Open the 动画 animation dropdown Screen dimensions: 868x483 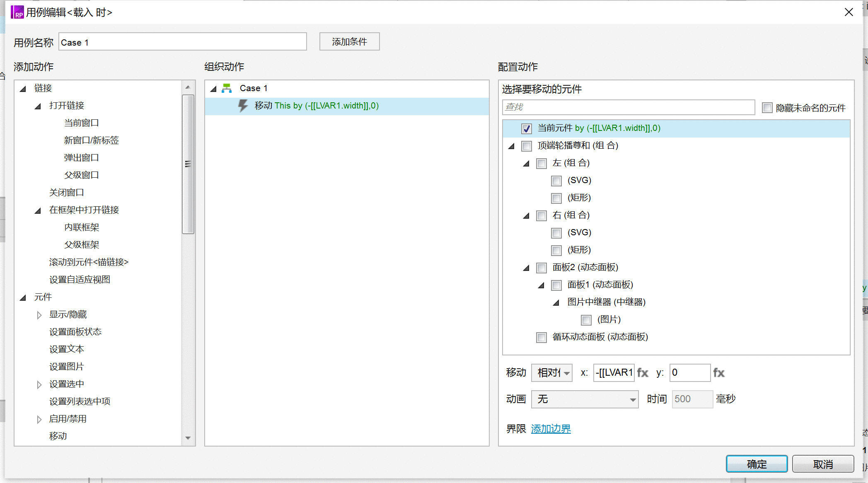[x=585, y=399]
